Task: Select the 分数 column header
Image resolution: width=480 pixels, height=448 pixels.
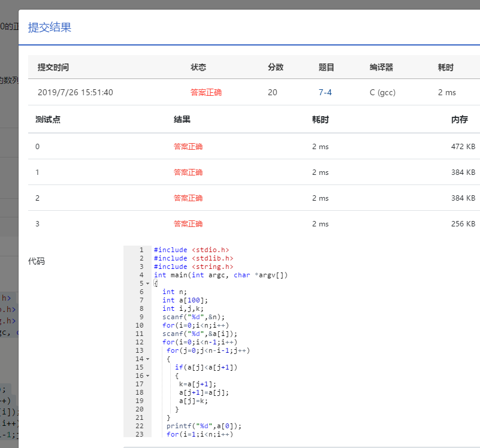Action: 276,67
